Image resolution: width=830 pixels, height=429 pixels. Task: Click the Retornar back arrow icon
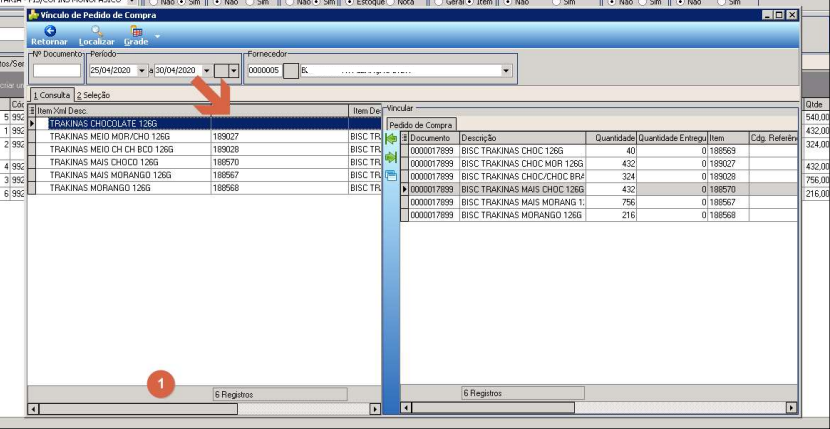click(x=50, y=31)
